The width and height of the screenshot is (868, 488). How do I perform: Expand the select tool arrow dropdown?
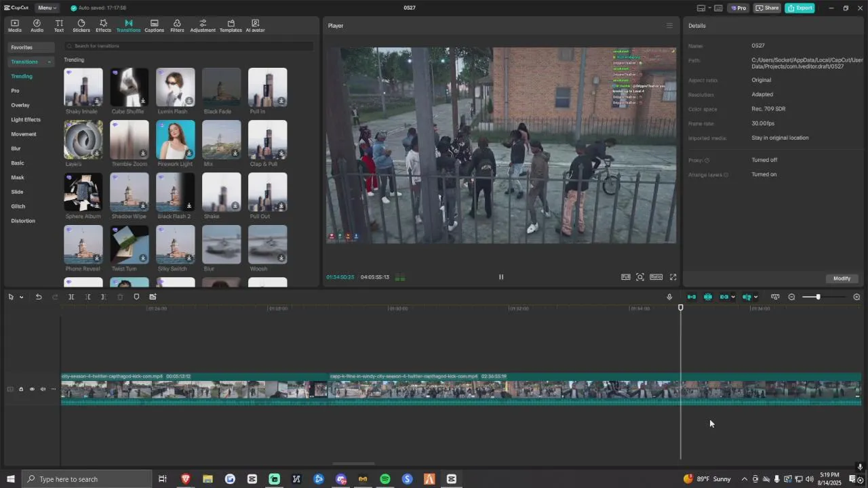22,297
